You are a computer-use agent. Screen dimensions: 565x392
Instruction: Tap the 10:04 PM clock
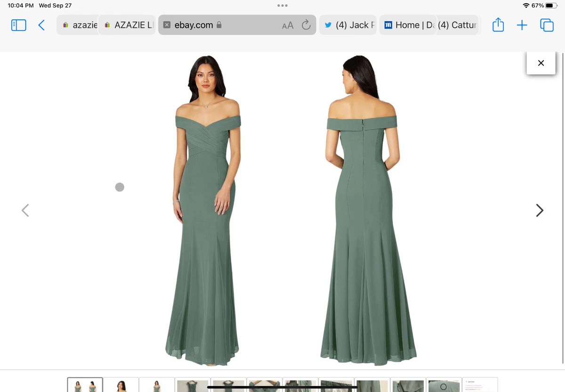tap(21, 6)
